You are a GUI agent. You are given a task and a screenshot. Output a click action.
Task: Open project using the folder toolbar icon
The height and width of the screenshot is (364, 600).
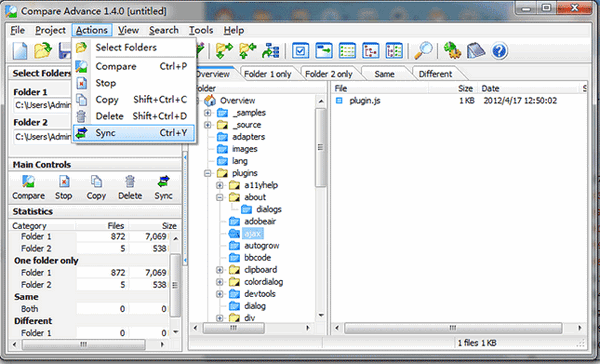click(x=43, y=51)
